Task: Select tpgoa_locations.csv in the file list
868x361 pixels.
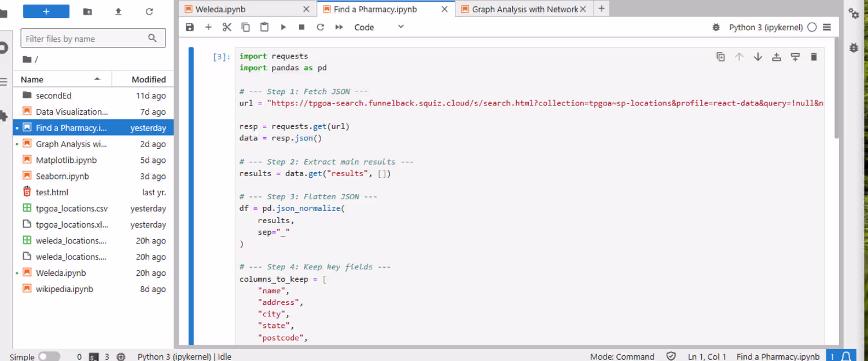Action: pos(93,209)
